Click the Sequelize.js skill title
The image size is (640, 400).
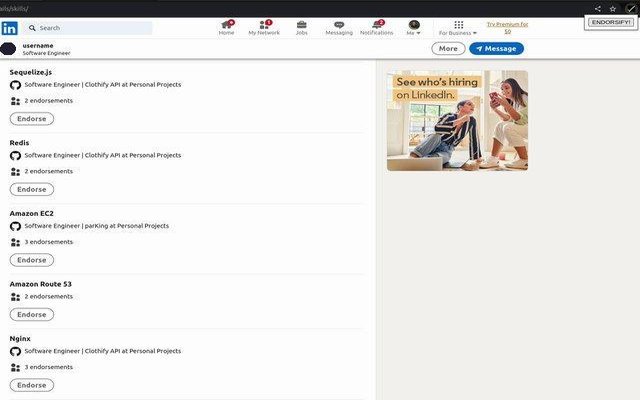pos(31,72)
